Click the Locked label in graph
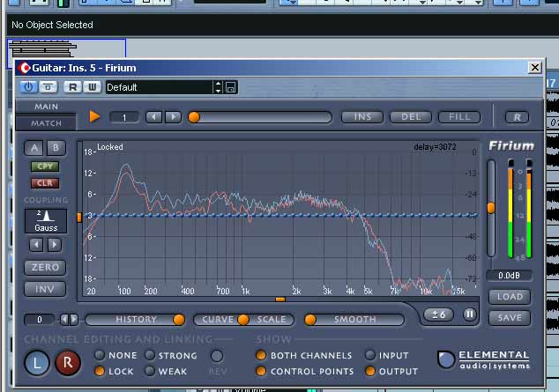 [x=110, y=147]
